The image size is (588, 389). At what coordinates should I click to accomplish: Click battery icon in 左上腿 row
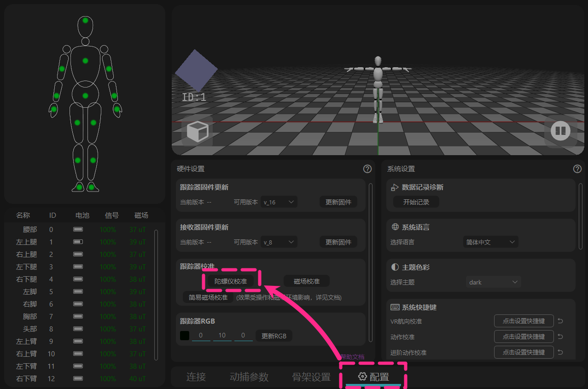[x=78, y=242]
